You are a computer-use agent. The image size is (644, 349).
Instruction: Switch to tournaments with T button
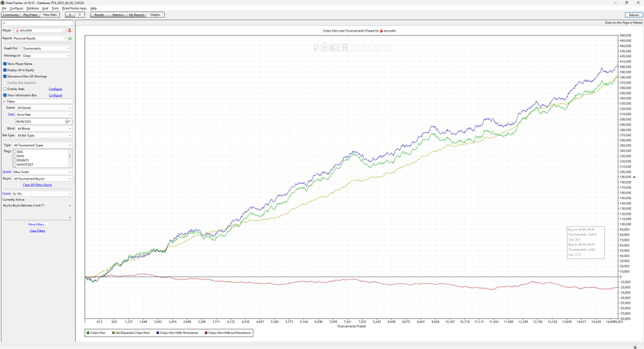click(79, 15)
